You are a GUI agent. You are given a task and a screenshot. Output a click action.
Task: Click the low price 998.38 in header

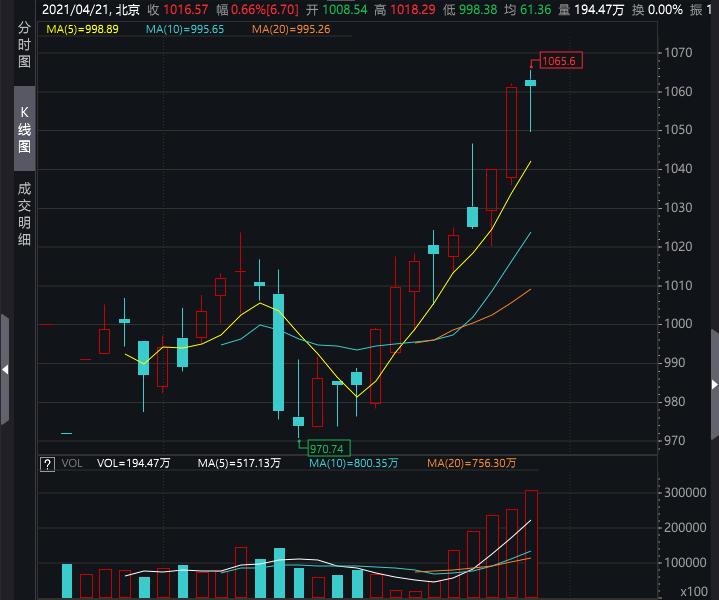(477, 10)
